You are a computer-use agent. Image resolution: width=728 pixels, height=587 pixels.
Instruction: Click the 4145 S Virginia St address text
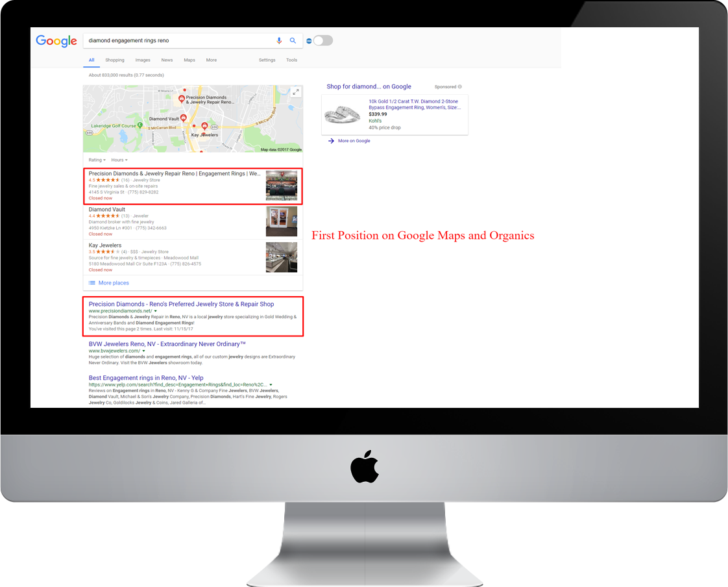[x=106, y=192]
